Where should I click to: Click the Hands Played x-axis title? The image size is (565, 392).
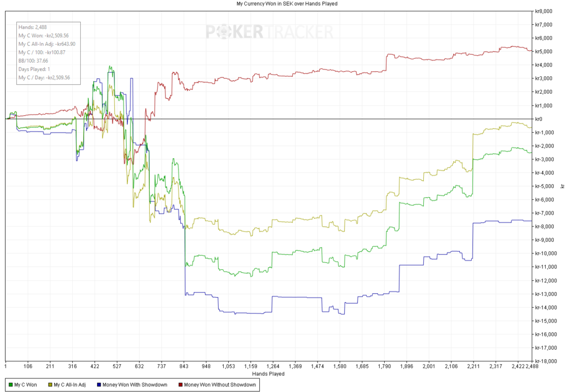(x=268, y=373)
